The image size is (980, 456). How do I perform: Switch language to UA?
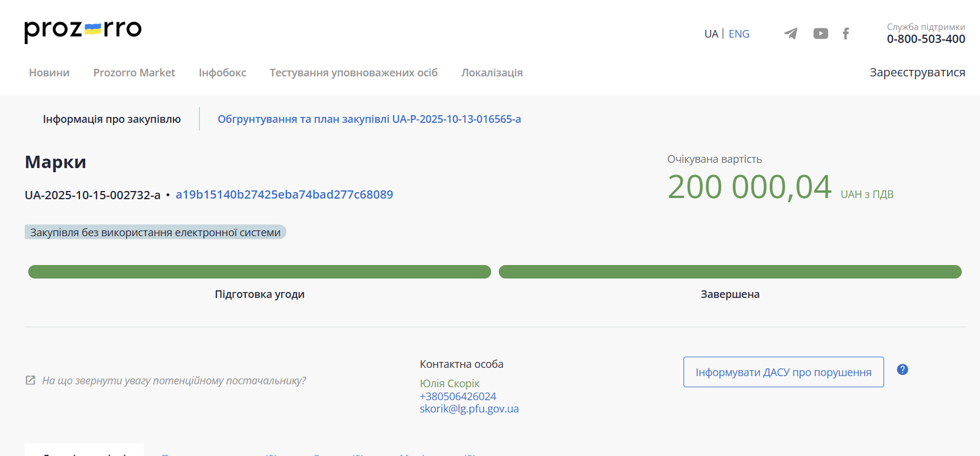(x=711, y=34)
